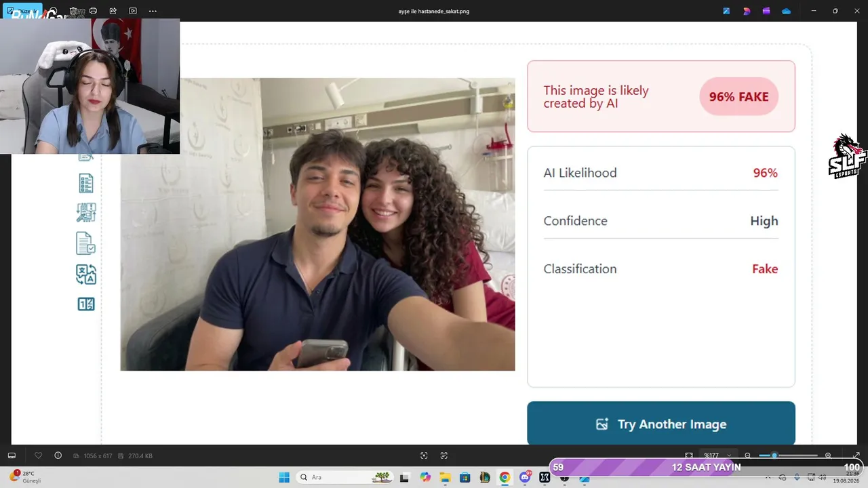Click the print icon in the Photos toolbar
The image size is (868, 488).
[93, 11]
